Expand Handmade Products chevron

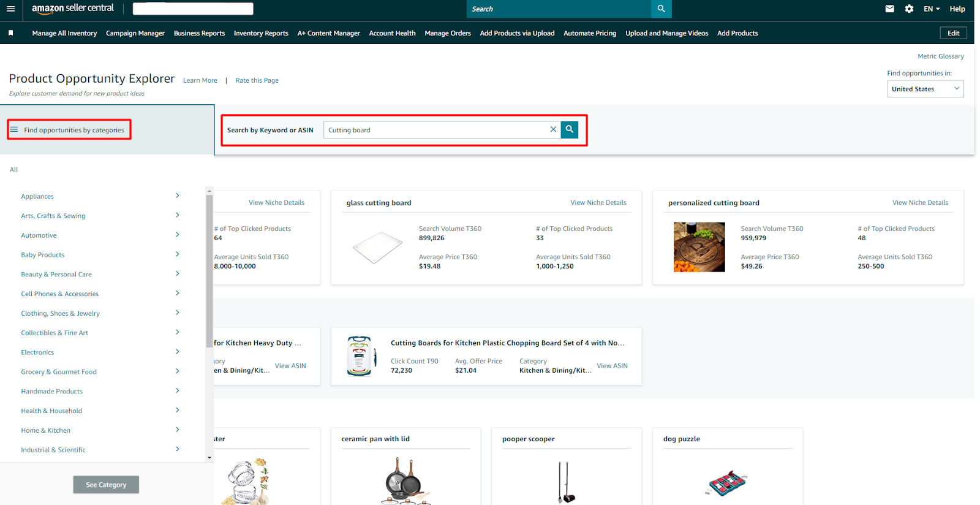(178, 390)
